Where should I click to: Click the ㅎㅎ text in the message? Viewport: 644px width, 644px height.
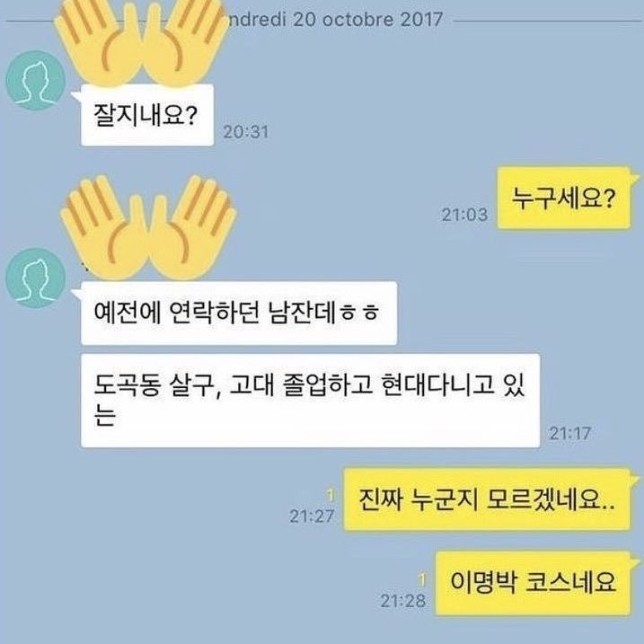click(360, 313)
